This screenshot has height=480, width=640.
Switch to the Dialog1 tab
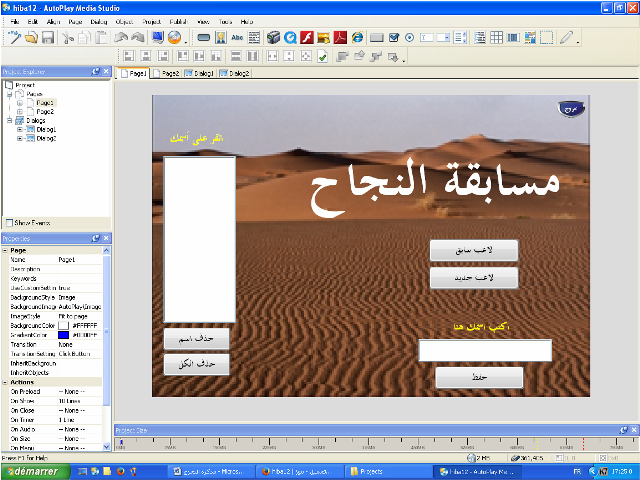point(204,74)
